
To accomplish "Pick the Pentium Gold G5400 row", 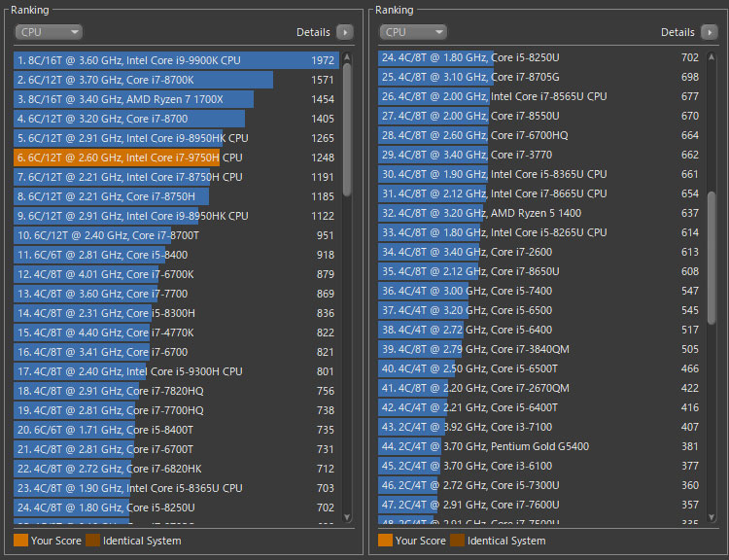I will coord(539,446).
